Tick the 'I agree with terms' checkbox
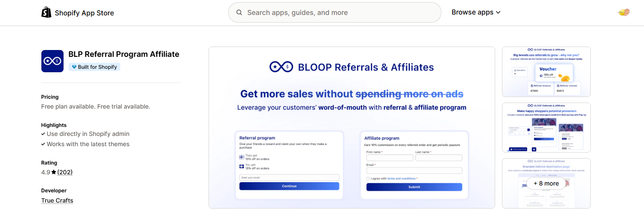This screenshot has height=212, width=644. point(368,179)
